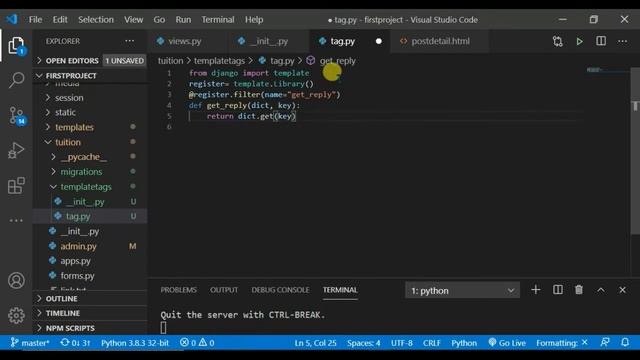The height and width of the screenshot is (360, 640).
Task: Open apps.py in the file tree
Action: click(x=76, y=261)
